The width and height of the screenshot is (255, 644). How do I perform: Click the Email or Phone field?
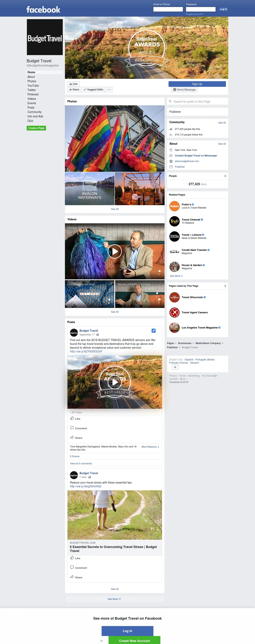coord(168,9)
